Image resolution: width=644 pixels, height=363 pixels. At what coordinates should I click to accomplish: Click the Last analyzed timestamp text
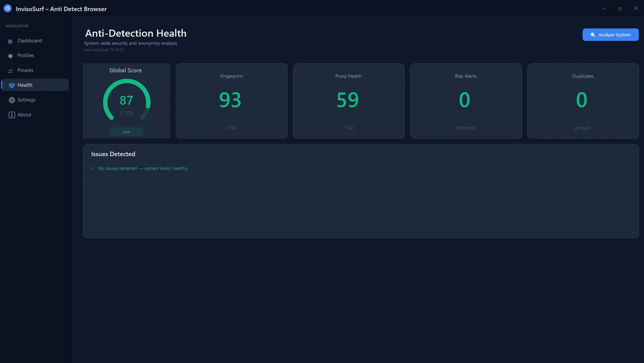coord(104,50)
